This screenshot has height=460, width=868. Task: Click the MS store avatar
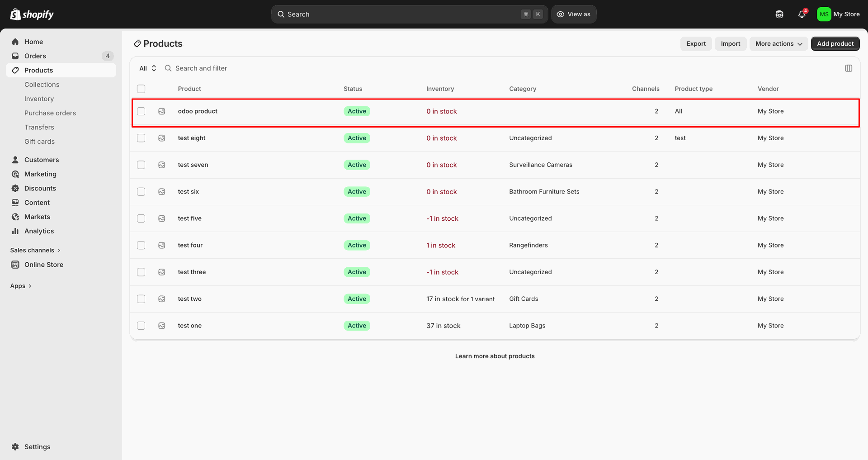pyautogui.click(x=824, y=14)
